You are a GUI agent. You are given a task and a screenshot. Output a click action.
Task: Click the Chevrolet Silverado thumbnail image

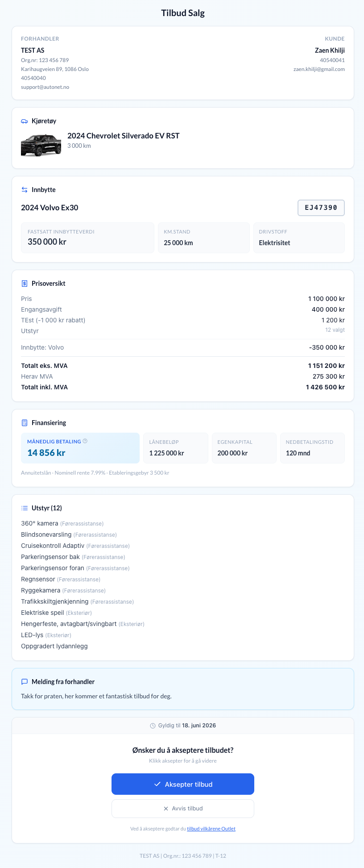click(x=41, y=145)
